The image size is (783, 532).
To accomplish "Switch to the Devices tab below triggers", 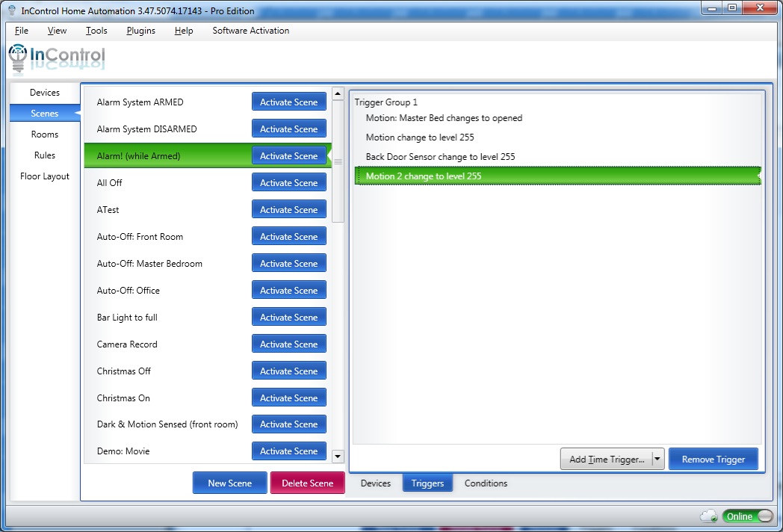I will coord(375,483).
